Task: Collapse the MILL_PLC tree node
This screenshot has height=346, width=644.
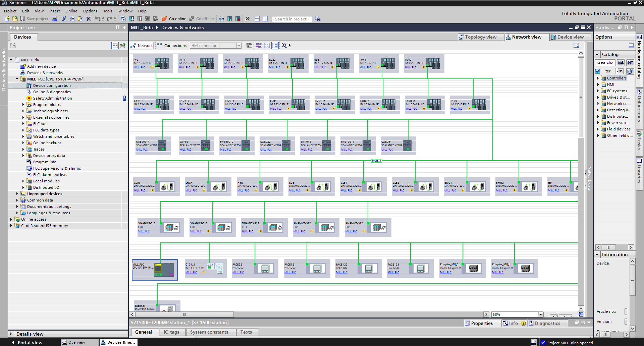Action: [17, 79]
